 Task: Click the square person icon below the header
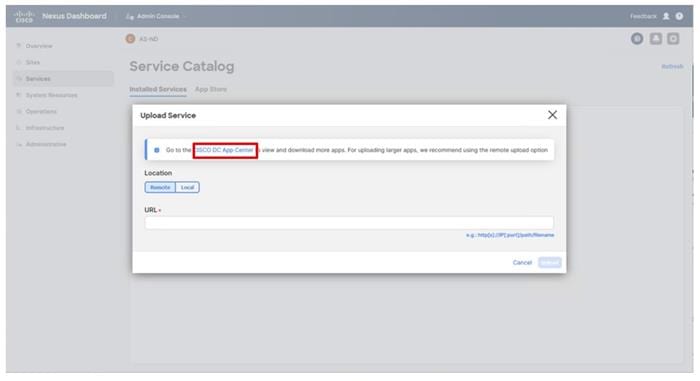point(655,39)
